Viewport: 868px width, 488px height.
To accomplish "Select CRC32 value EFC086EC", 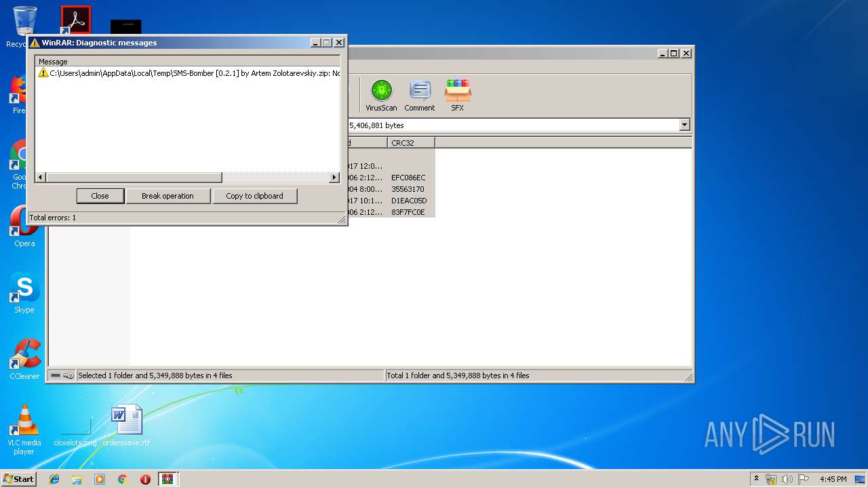I will (408, 178).
